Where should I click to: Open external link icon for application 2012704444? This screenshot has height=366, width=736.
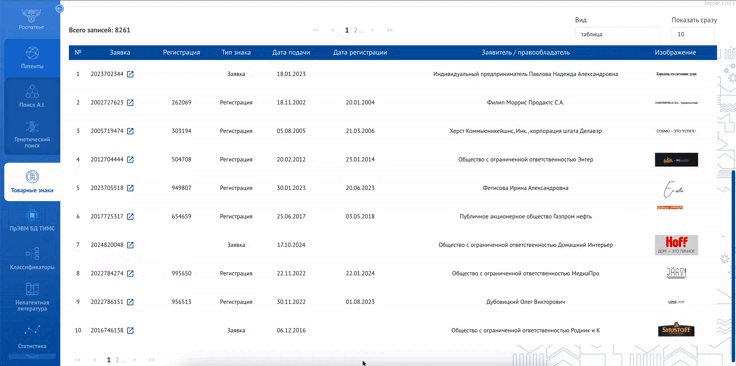(130, 160)
